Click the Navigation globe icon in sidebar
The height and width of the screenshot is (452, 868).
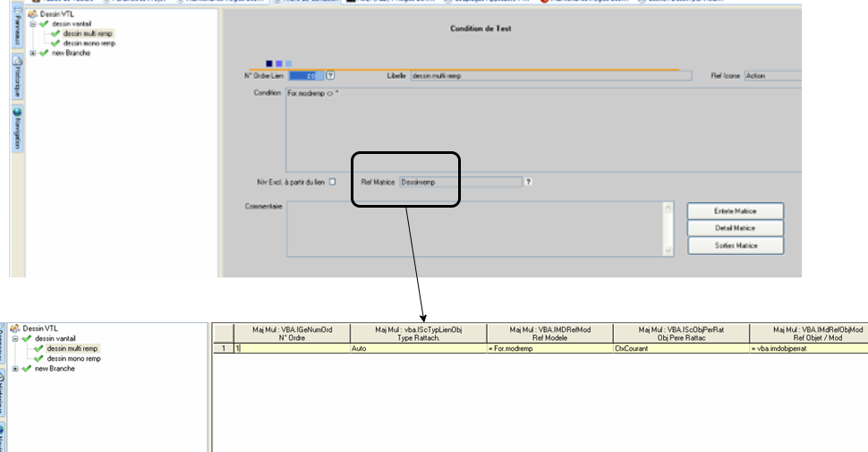[16, 111]
